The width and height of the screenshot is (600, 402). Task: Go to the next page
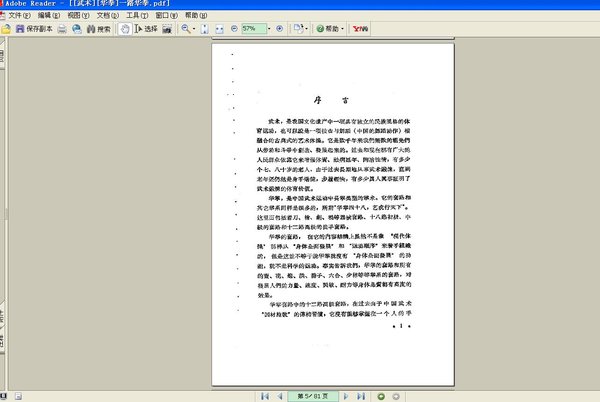(x=346, y=396)
